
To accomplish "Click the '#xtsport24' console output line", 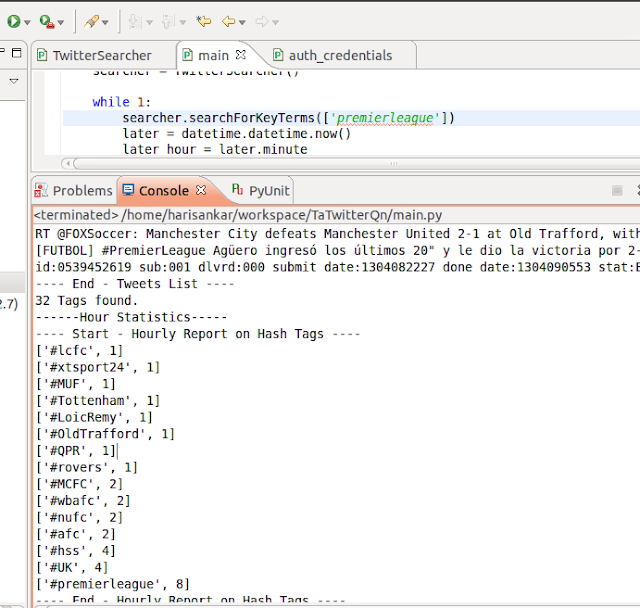I will (x=98, y=368).
